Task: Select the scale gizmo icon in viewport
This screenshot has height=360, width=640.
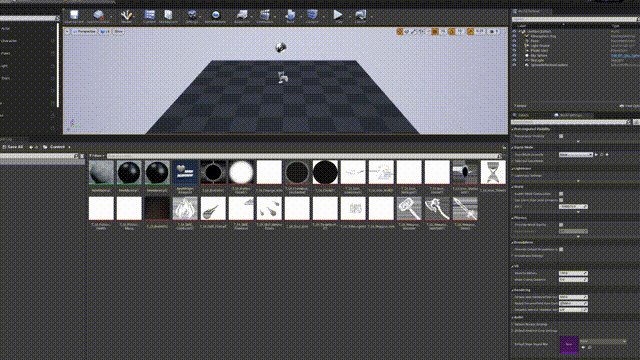Action: [414, 31]
